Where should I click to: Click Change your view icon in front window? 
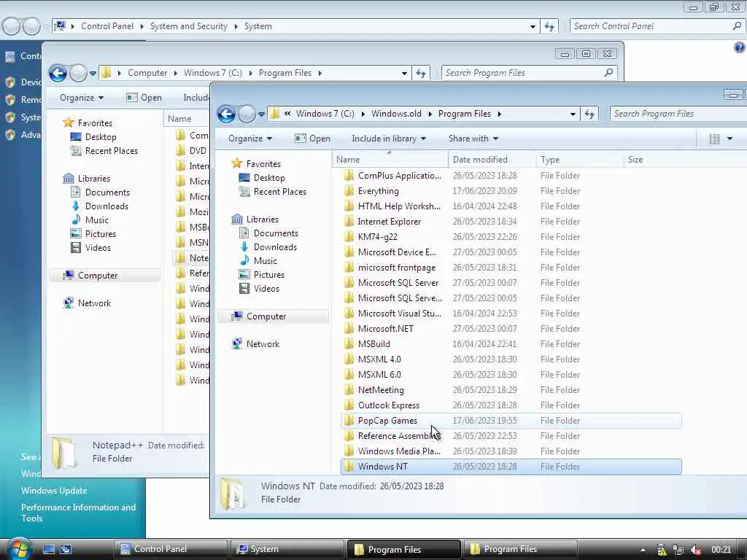[715, 139]
